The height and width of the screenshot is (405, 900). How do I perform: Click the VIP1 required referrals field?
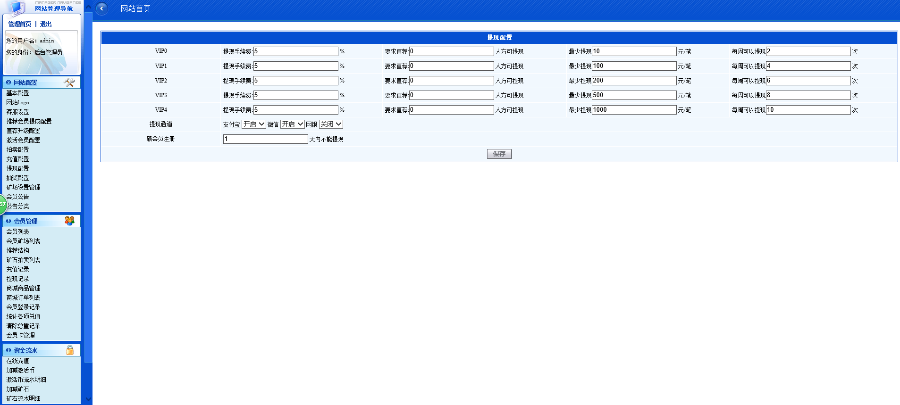pyautogui.click(x=452, y=66)
